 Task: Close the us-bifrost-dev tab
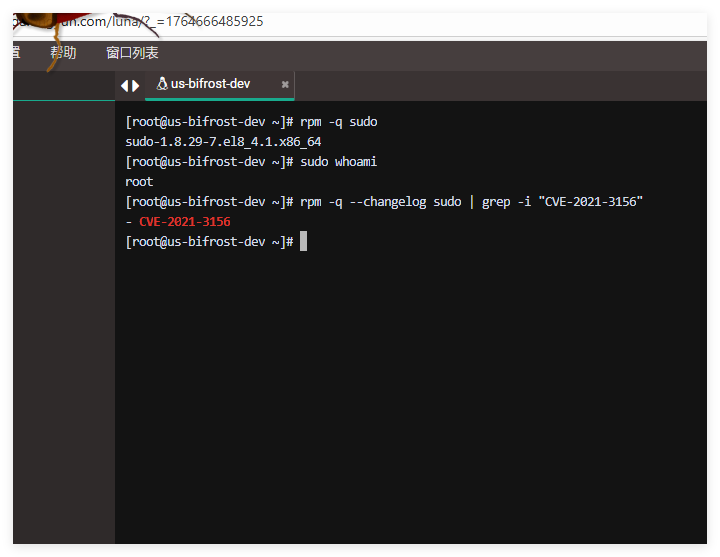tap(285, 84)
